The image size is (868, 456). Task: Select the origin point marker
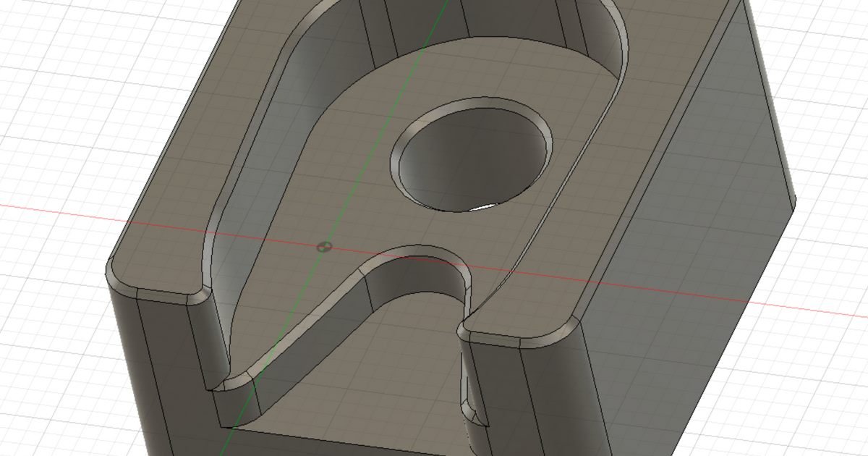coord(325,247)
